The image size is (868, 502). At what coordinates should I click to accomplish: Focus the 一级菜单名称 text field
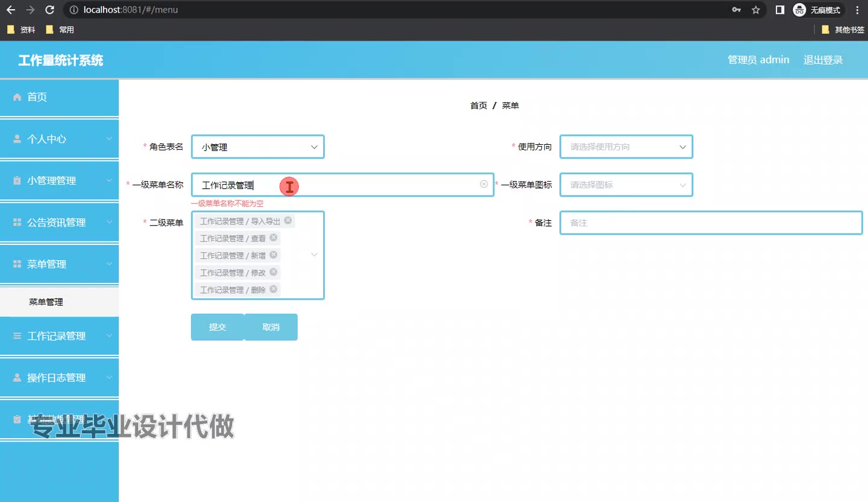click(x=342, y=185)
